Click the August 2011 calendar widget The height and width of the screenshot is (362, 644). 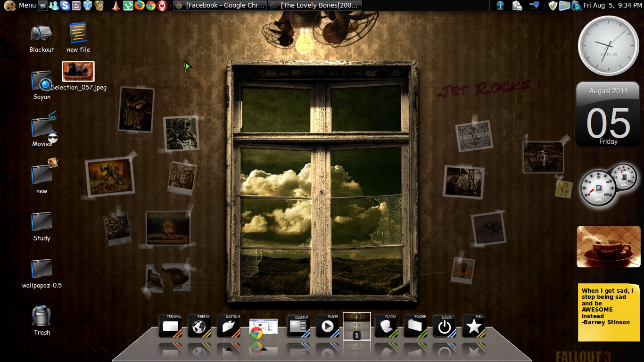(608, 114)
